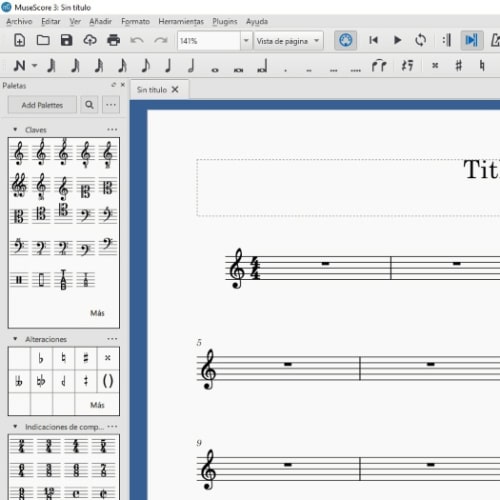Viewport: 500px width, 500px height.
Task: Open a file with the folder icon
Action: [43, 40]
